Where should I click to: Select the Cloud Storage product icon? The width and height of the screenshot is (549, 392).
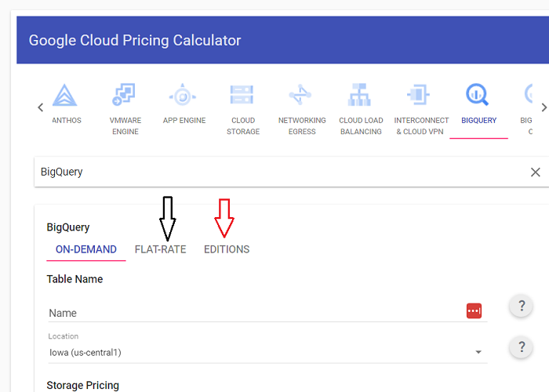(242, 95)
